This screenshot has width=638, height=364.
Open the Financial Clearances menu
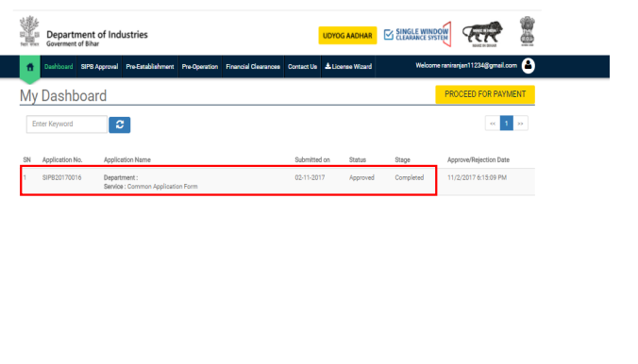click(253, 67)
